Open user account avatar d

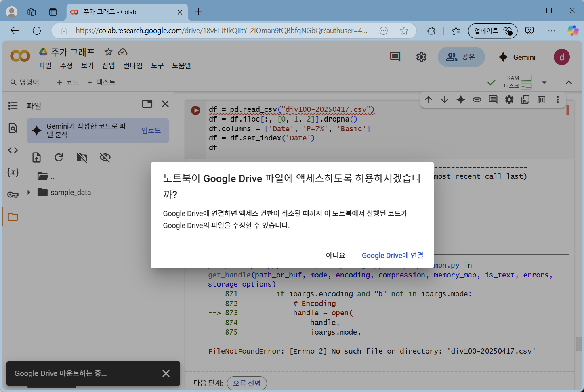(561, 57)
